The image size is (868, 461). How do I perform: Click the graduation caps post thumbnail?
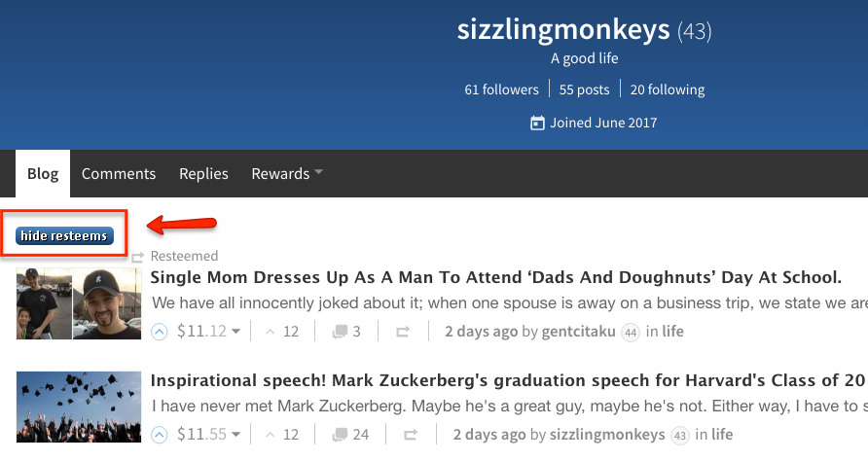tap(78, 408)
